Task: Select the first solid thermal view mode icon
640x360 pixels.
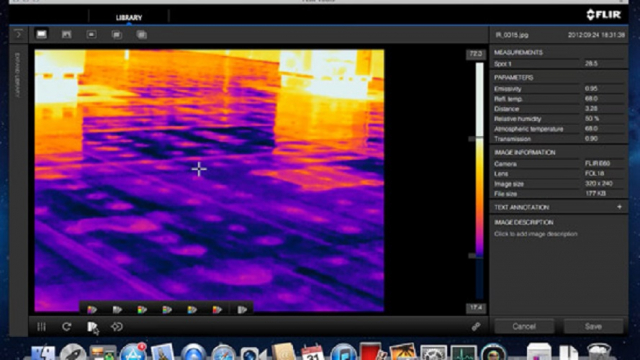Action: [x=41, y=34]
